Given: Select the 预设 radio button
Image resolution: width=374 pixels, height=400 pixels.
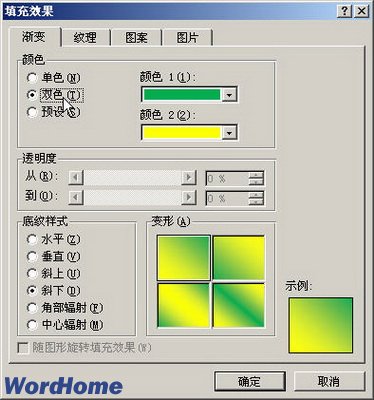Looking at the screenshot, I should [32, 112].
